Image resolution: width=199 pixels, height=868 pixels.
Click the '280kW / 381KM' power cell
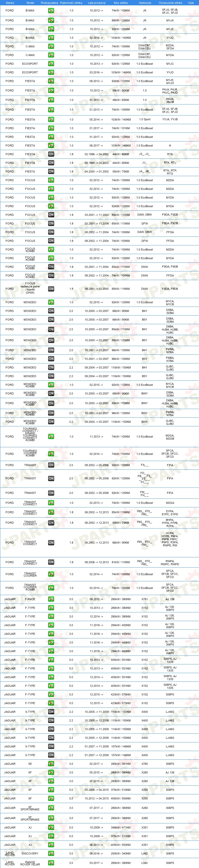(121, 764)
